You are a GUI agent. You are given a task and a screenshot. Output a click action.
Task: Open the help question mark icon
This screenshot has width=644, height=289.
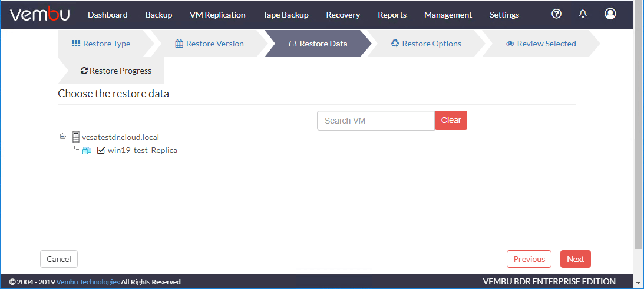(557, 14)
